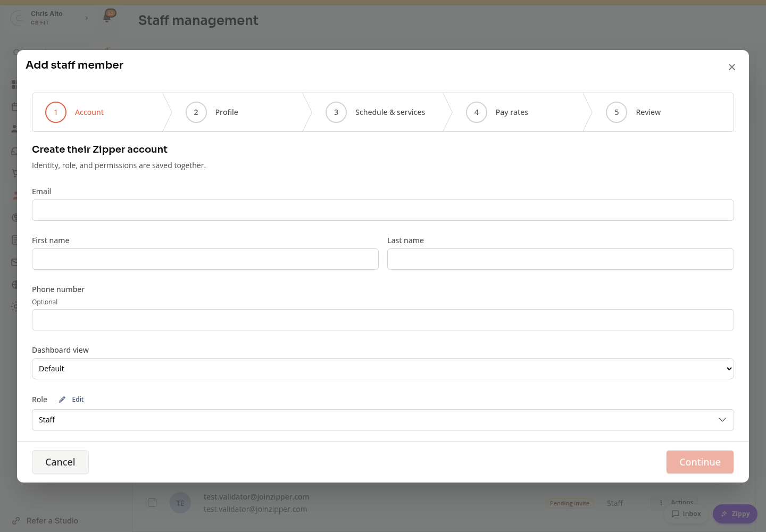
Task: Click the pencil icon next to Role
Action: 62,400
